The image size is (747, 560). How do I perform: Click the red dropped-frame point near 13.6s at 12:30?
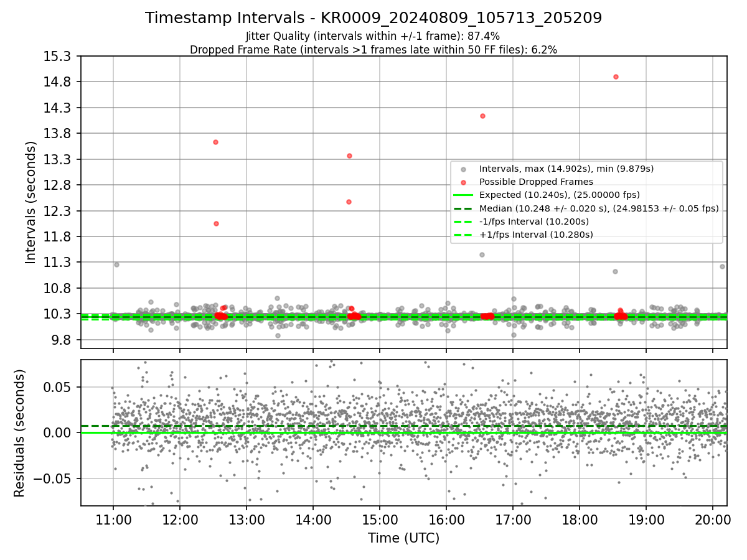pyautogui.click(x=215, y=142)
